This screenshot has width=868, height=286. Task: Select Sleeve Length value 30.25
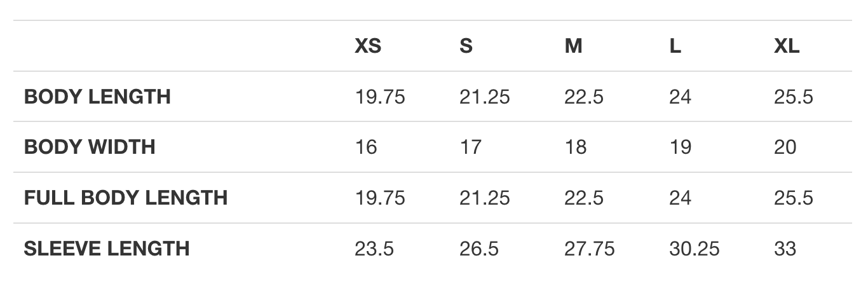[x=695, y=248]
